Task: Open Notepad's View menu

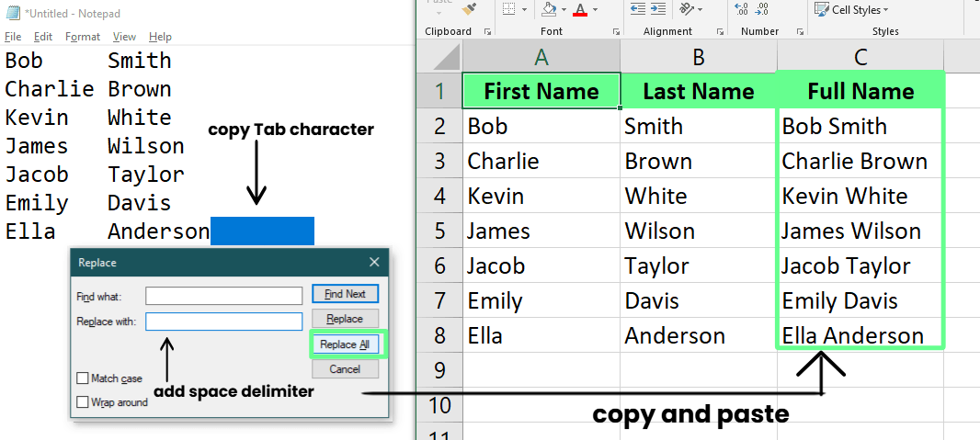Action: tap(124, 37)
